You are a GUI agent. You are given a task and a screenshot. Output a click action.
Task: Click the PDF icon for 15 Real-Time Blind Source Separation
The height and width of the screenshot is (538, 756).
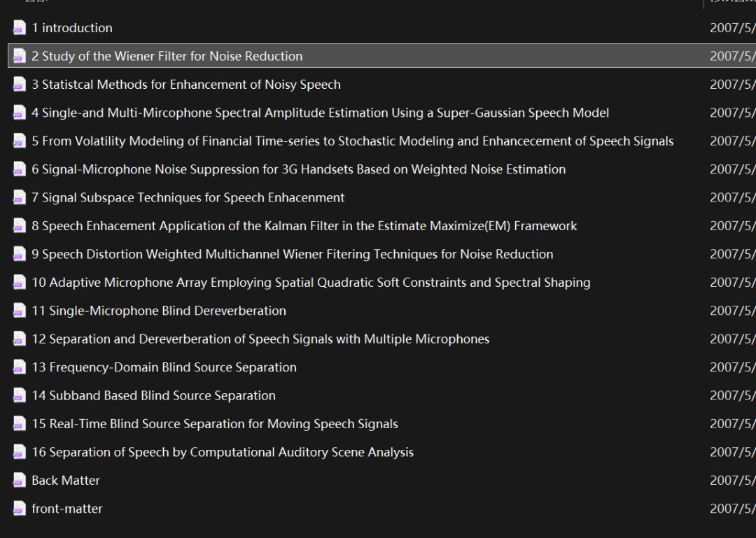point(20,424)
